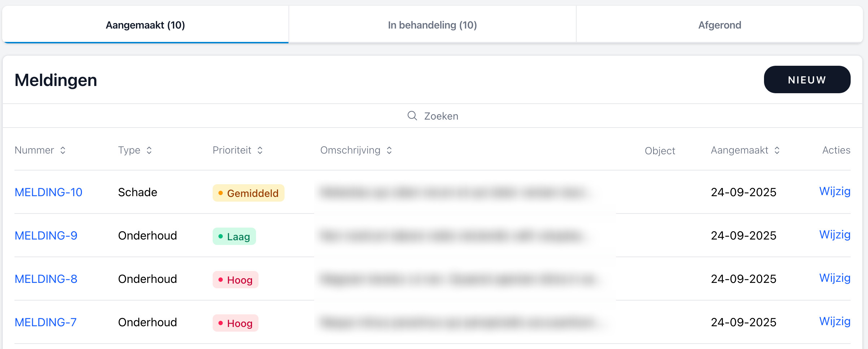Click Wijzig for MELDING-10

(x=834, y=191)
